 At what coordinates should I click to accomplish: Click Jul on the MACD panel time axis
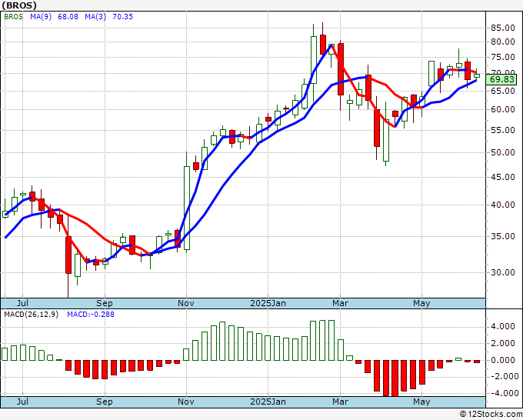point(22,402)
